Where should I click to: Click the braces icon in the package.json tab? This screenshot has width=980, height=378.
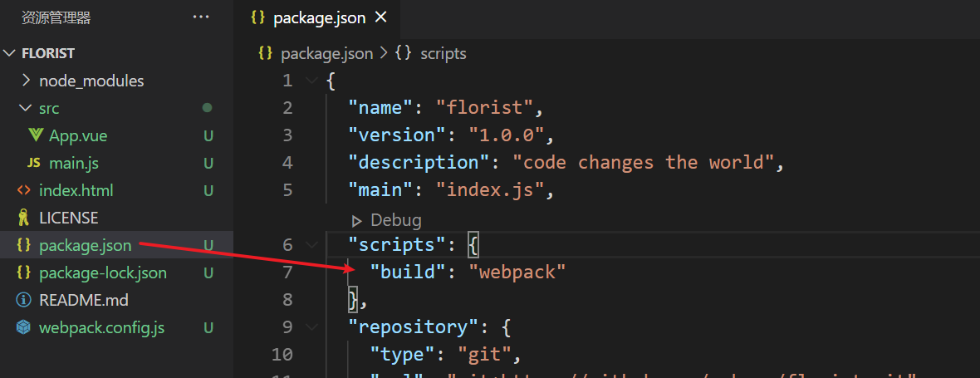(257, 17)
